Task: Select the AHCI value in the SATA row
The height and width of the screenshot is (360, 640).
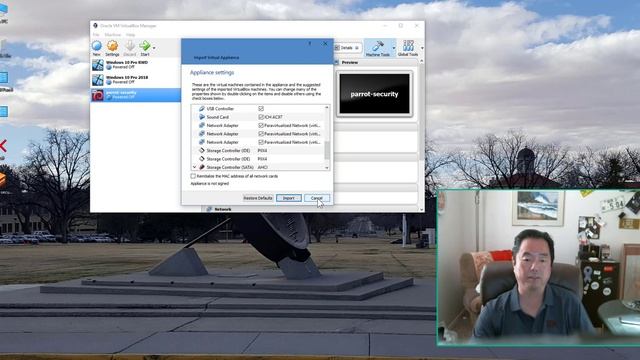Action: click(x=262, y=167)
